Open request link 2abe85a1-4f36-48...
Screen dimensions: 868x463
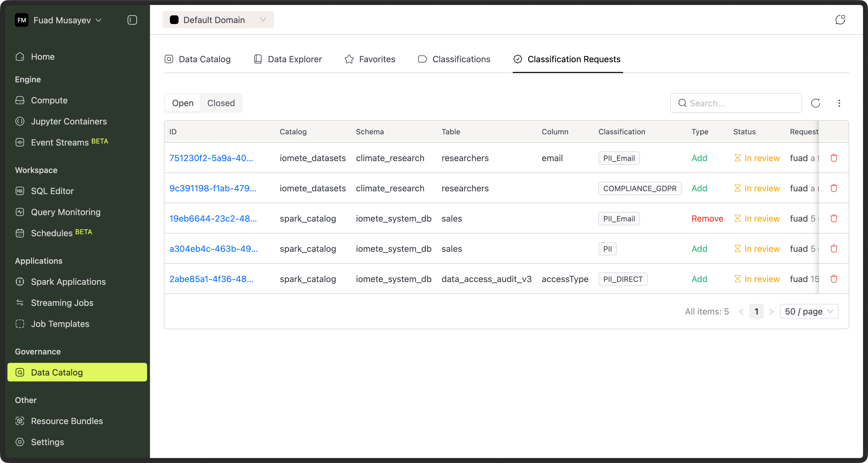[211, 279]
